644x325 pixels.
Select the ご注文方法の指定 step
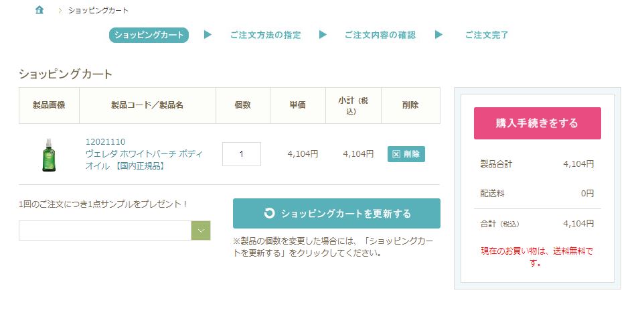[x=265, y=35]
